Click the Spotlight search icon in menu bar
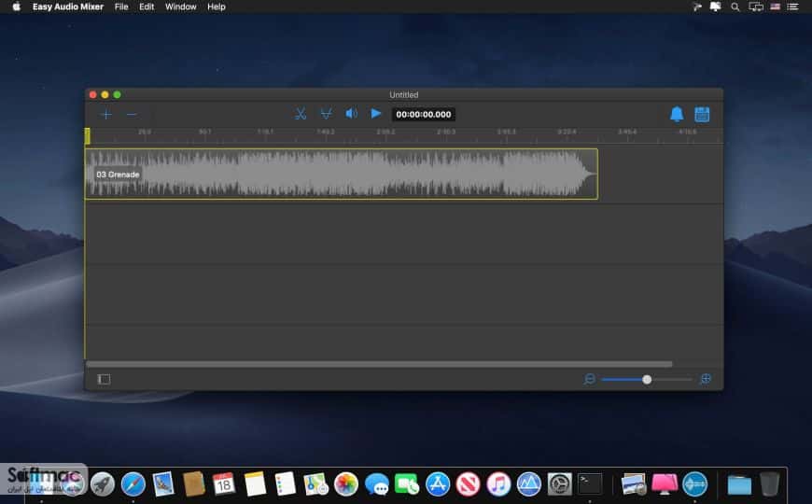Screen dimensions: 812x504 pos(735,7)
